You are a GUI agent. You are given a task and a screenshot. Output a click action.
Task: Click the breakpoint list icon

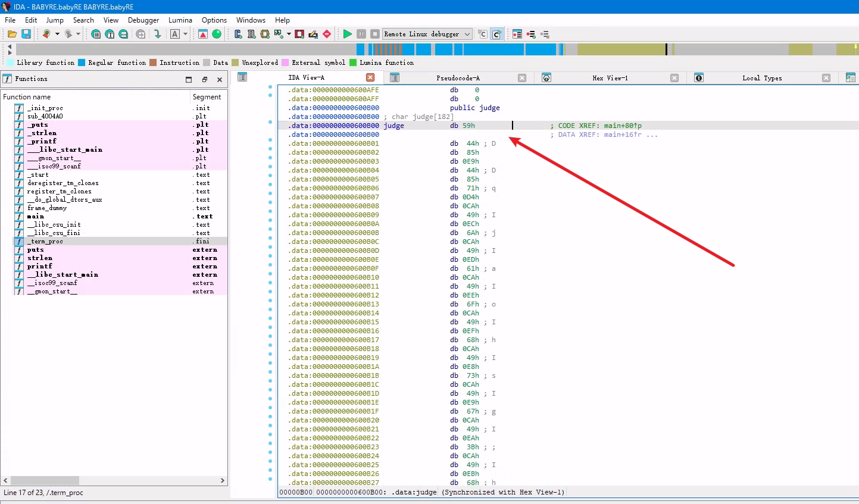(517, 34)
